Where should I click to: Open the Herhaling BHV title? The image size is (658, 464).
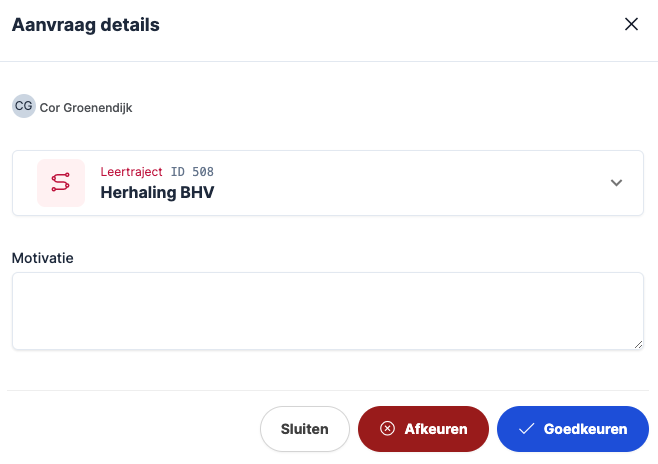coord(157,192)
